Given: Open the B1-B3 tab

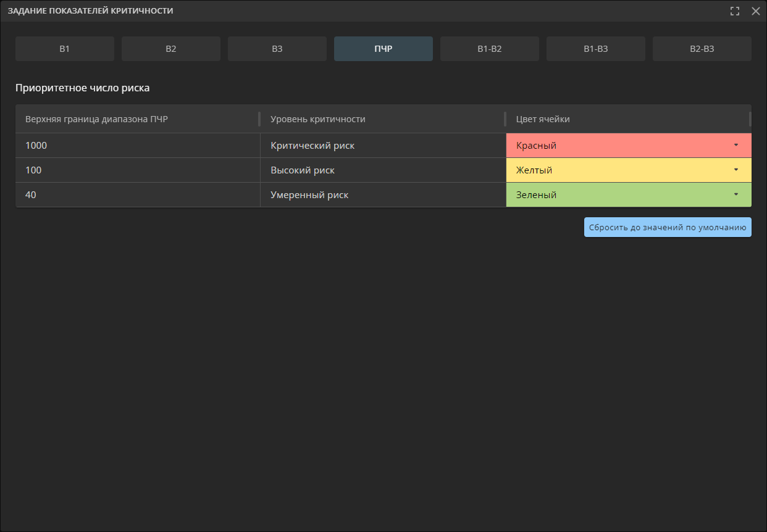Looking at the screenshot, I should click(x=596, y=49).
